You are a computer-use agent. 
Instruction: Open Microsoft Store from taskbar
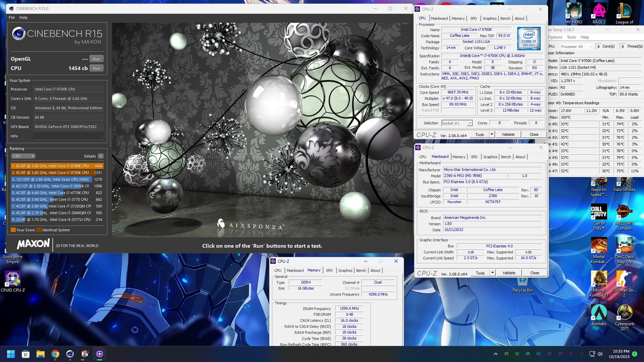click(x=25, y=354)
